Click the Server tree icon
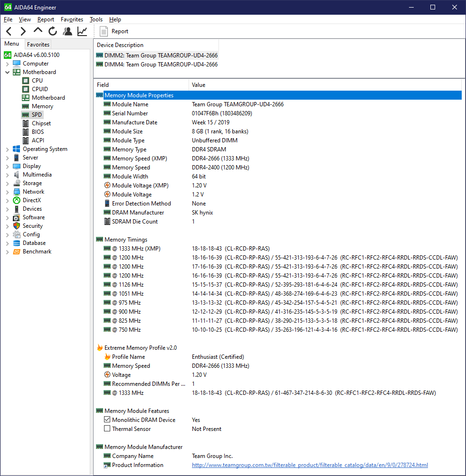This screenshot has width=466, height=476. (x=17, y=158)
